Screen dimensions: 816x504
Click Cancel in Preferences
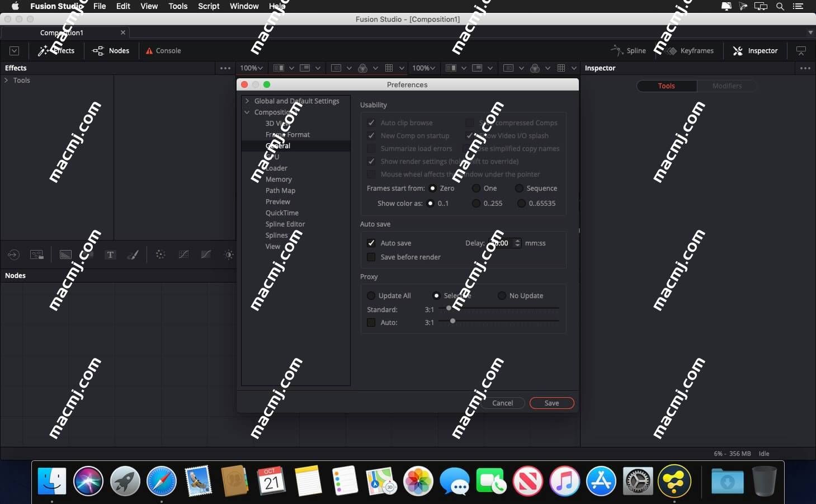coord(502,403)
